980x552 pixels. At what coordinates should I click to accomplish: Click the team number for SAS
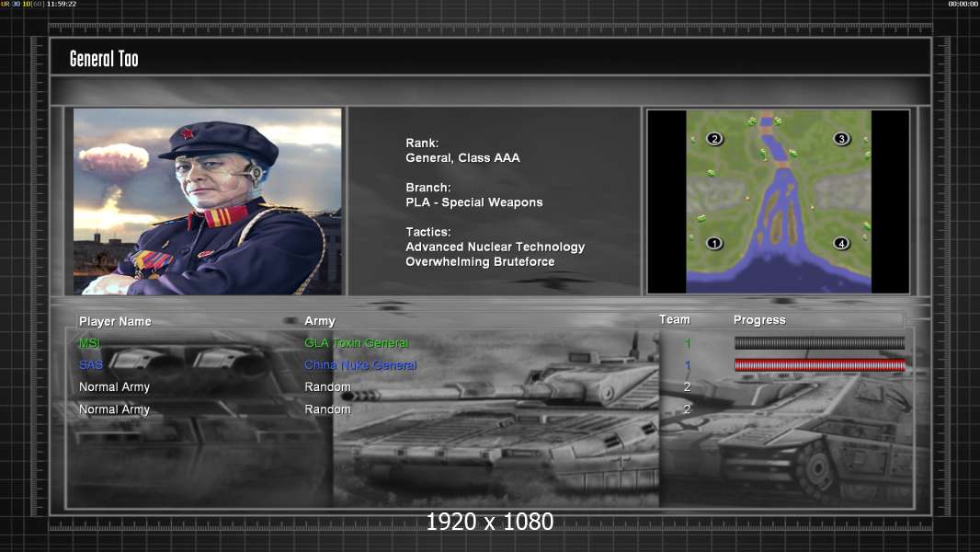point(688,365)
